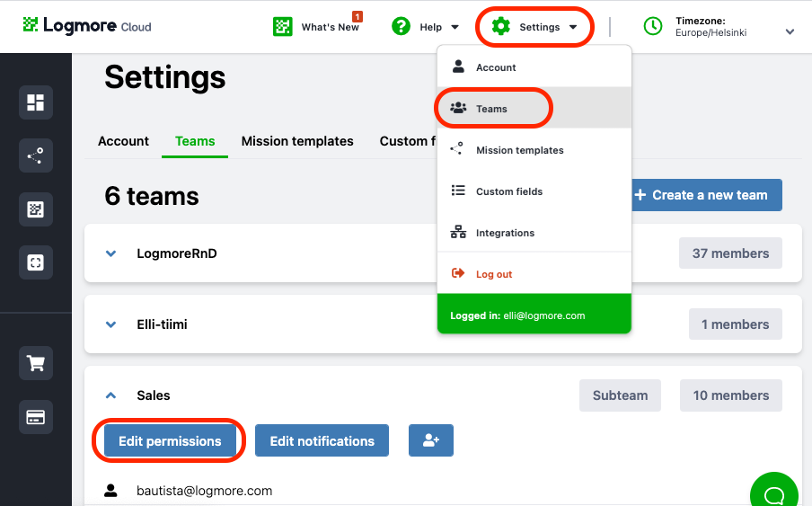Click the user icon beside bautista@logmore.com

point(110,491)
